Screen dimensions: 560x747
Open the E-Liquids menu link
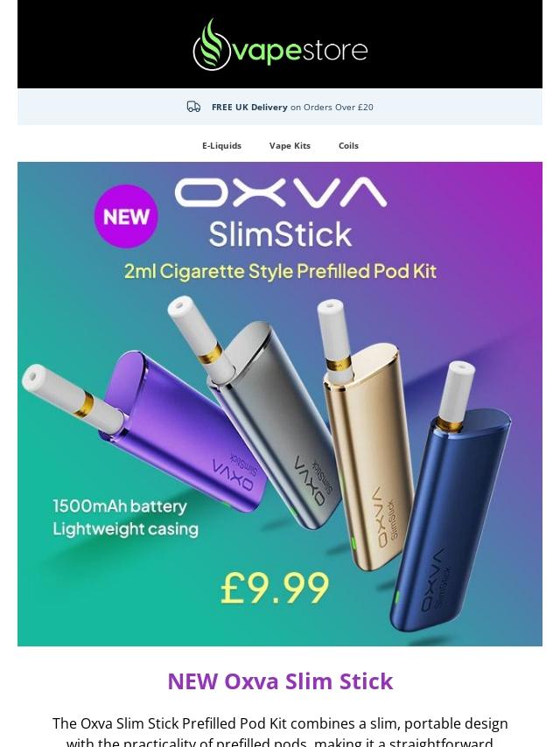tap(221, 146)
